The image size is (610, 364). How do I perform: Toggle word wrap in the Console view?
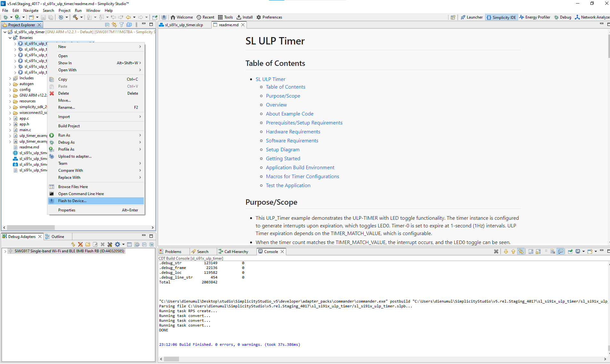pos(546,251)
